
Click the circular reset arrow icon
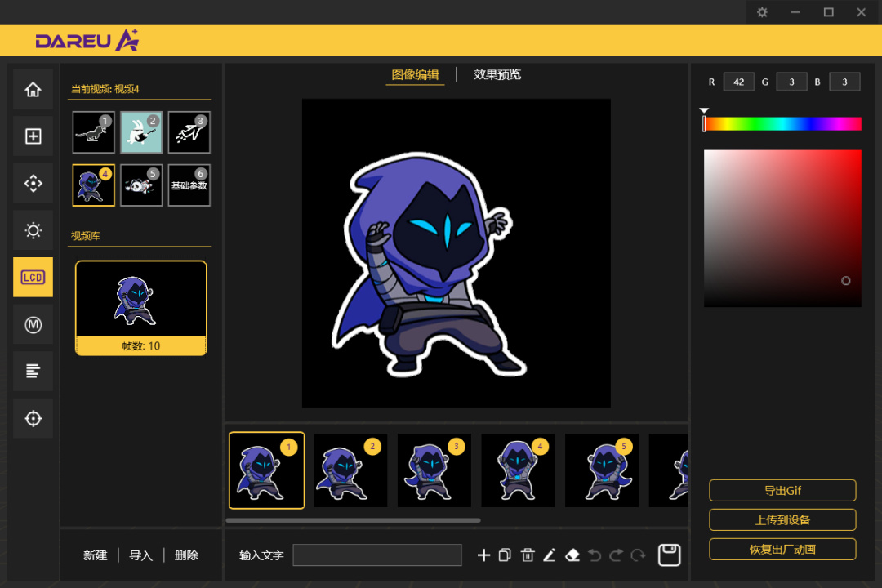coord(639,555)
